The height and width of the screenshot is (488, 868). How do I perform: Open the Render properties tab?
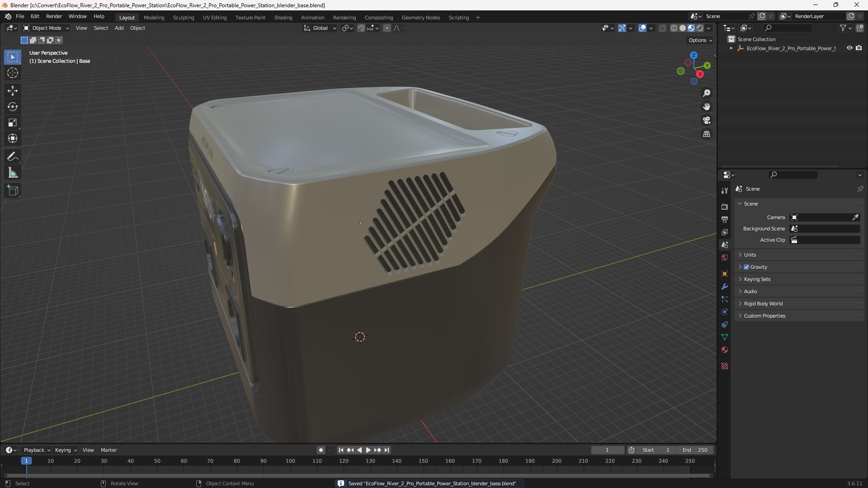point(725,206)
